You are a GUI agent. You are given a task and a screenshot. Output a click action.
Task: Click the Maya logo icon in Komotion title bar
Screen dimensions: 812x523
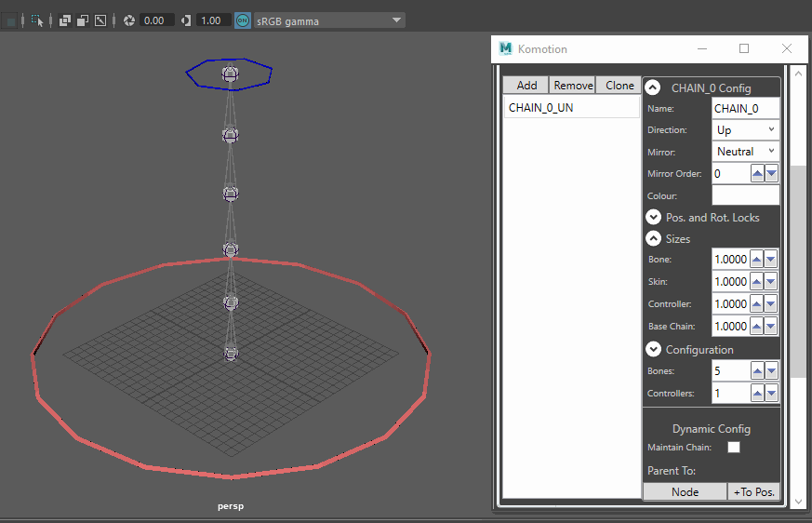(x=505, y=48)
